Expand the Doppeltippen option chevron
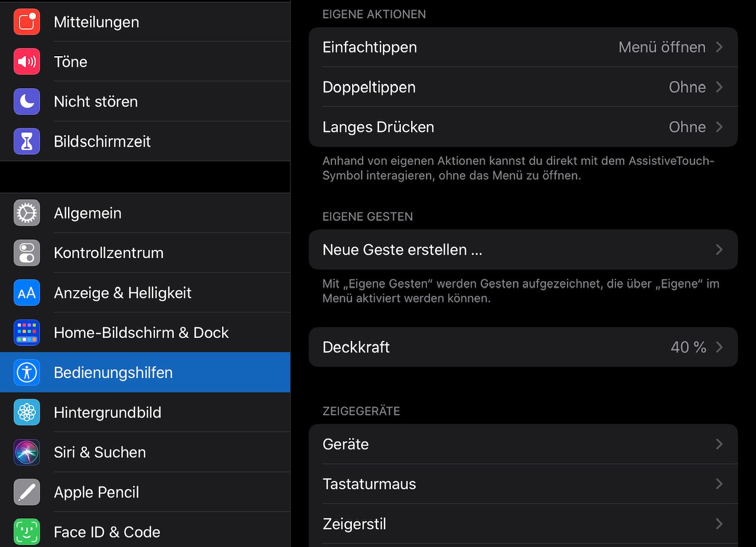This screenshot has width=756, height=547. pos(719,87)
